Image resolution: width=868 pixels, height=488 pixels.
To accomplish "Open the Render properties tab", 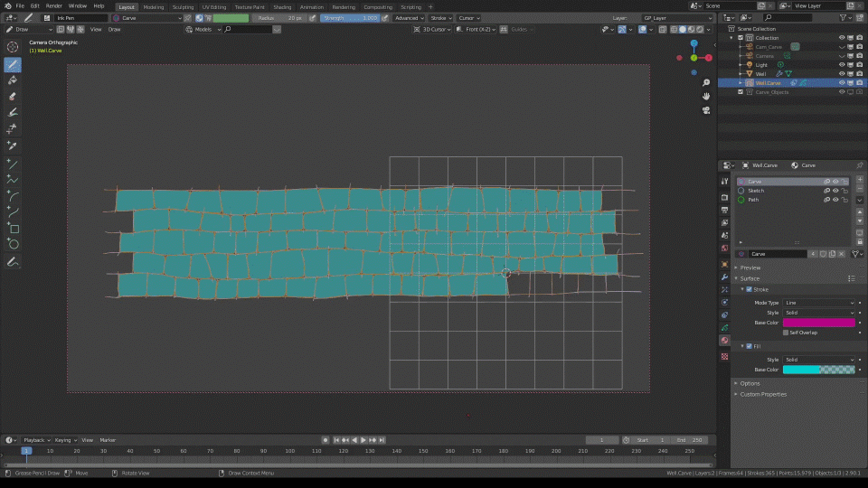I will (x=724, y=197).
